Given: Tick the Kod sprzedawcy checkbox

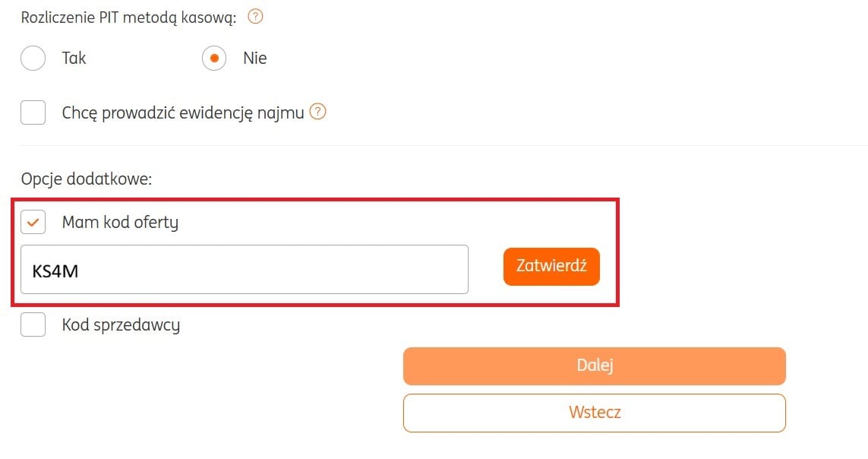Looking at the screenshot, I should (x=33, y=325).
